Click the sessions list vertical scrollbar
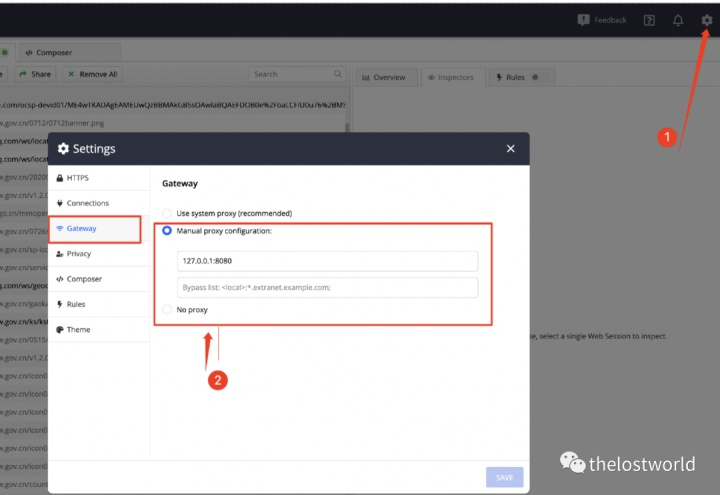 348,127
